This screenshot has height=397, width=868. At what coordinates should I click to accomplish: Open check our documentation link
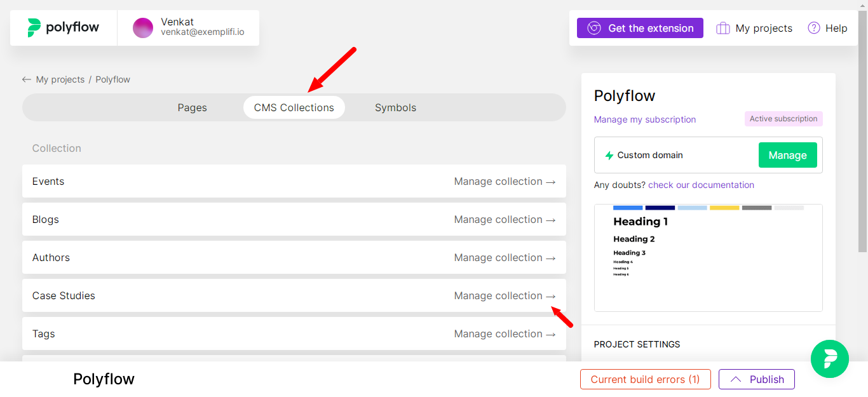point(702,185)
